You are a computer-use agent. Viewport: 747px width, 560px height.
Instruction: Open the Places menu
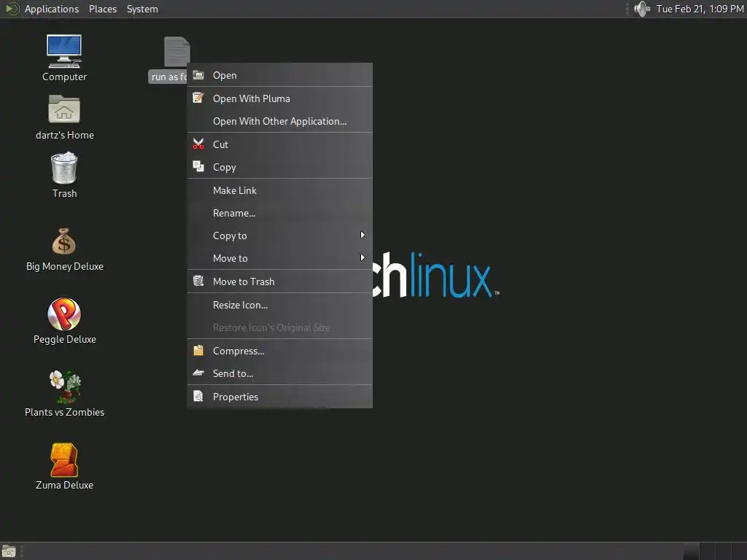click(103, 9)
